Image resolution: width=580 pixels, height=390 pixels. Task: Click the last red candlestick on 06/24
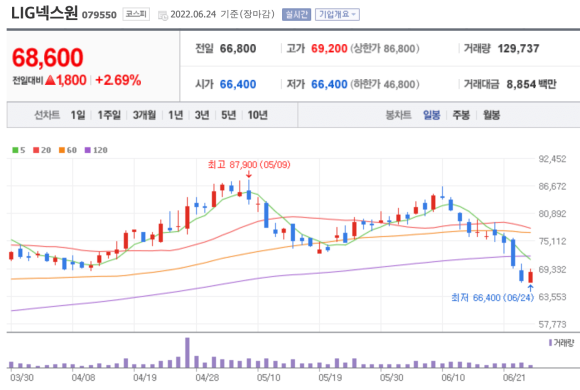(x=530, y=277)
